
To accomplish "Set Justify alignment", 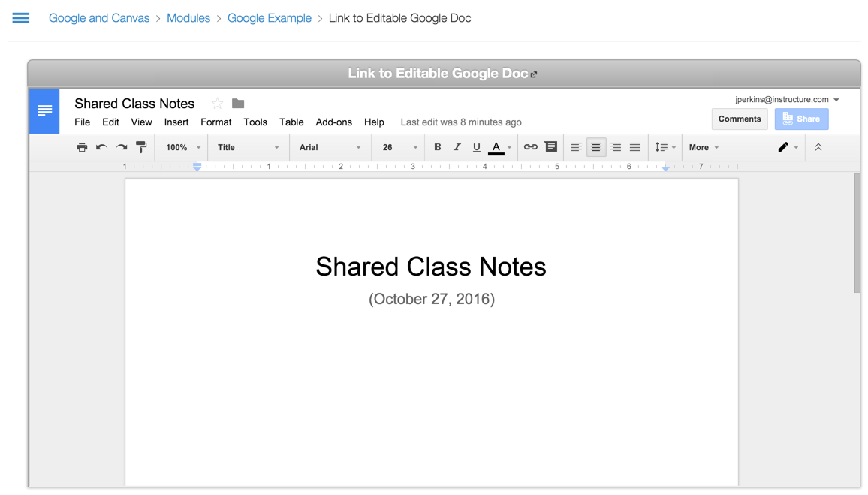I will pos(635,147).
